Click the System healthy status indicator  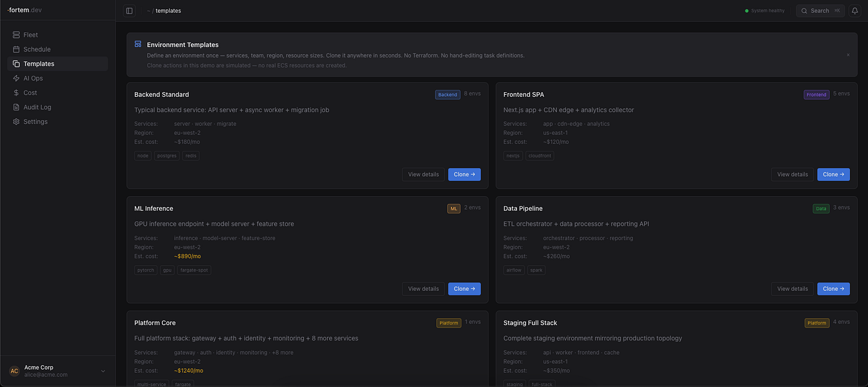tap(765, 11)
